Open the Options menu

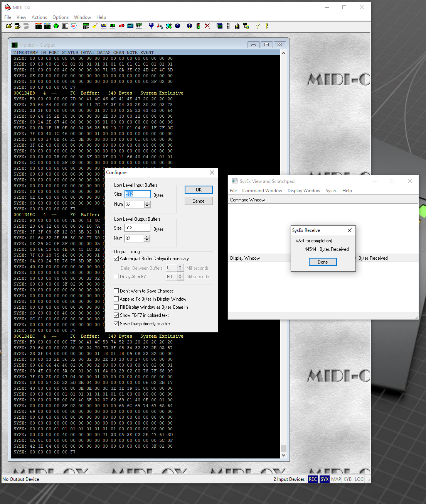(x=61, y=17)
